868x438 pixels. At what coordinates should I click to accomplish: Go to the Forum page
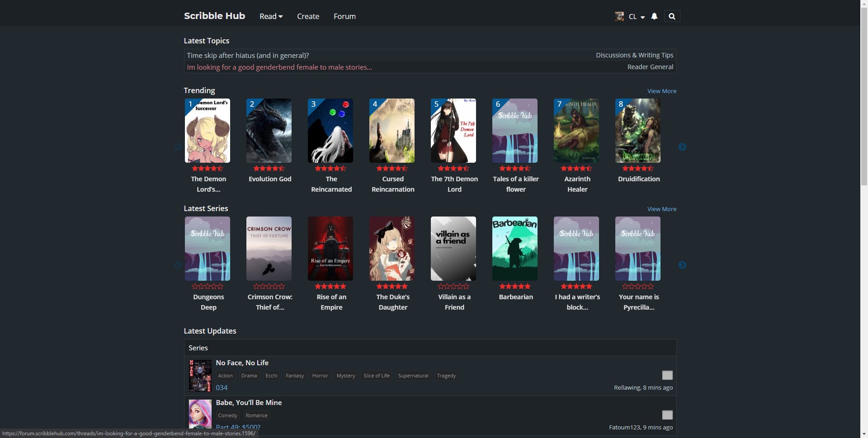pos(344,16)
